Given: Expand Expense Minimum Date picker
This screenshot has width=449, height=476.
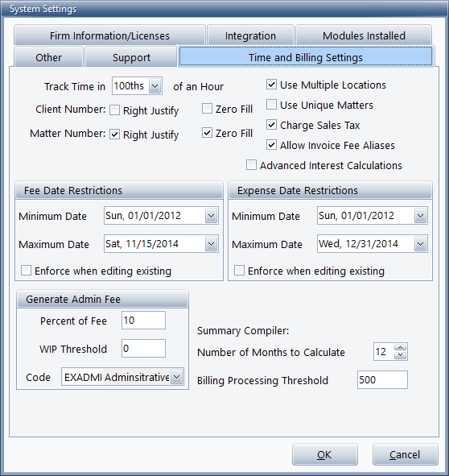Looking at the screenshot, I should [421, 216].
